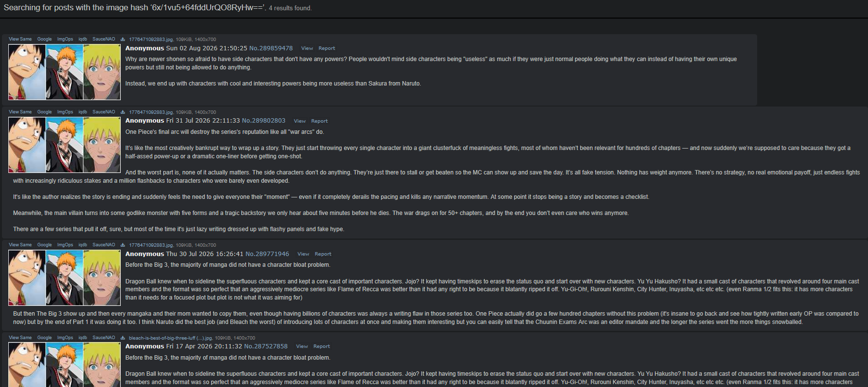Open SauceNAO link for fourth post
The height and width of the screenshot is (387, 868).
[104, 338]
